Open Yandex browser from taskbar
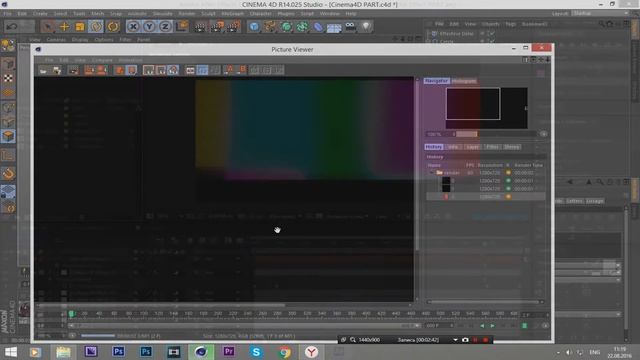 (311, 352)
